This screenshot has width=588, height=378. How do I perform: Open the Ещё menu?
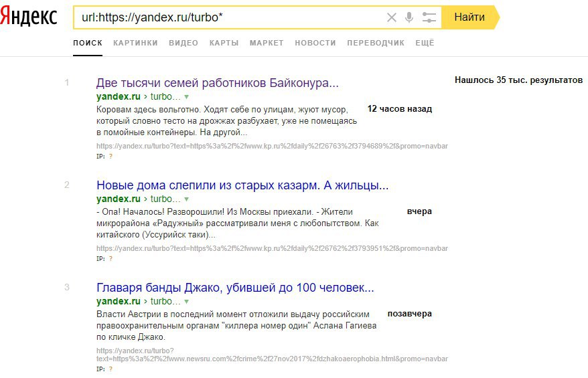pos(425,43)
